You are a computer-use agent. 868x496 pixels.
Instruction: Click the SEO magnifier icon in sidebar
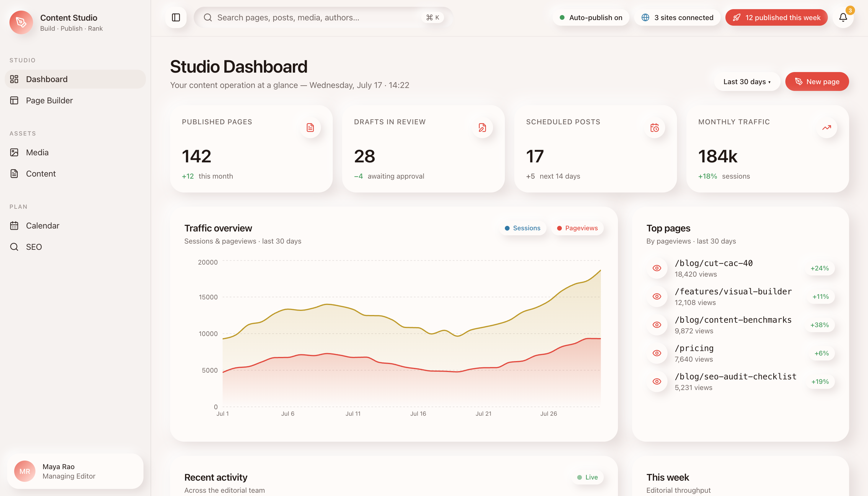coord(14,247)
